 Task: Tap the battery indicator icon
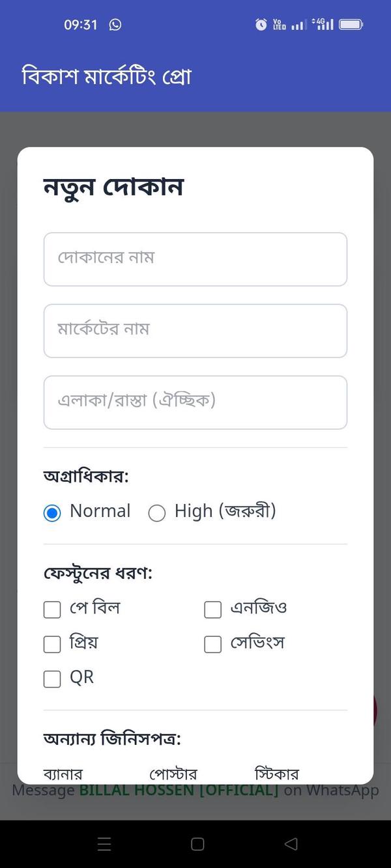coord(351,25)
